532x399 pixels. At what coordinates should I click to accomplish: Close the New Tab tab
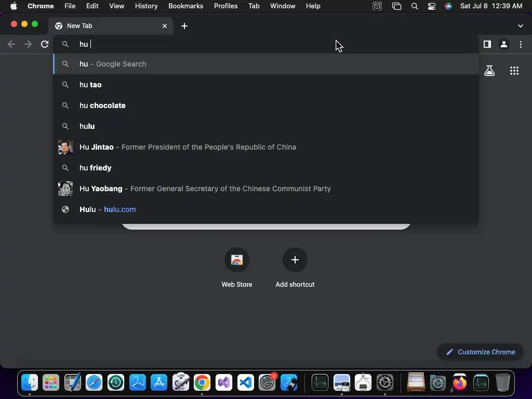point(165,26)
